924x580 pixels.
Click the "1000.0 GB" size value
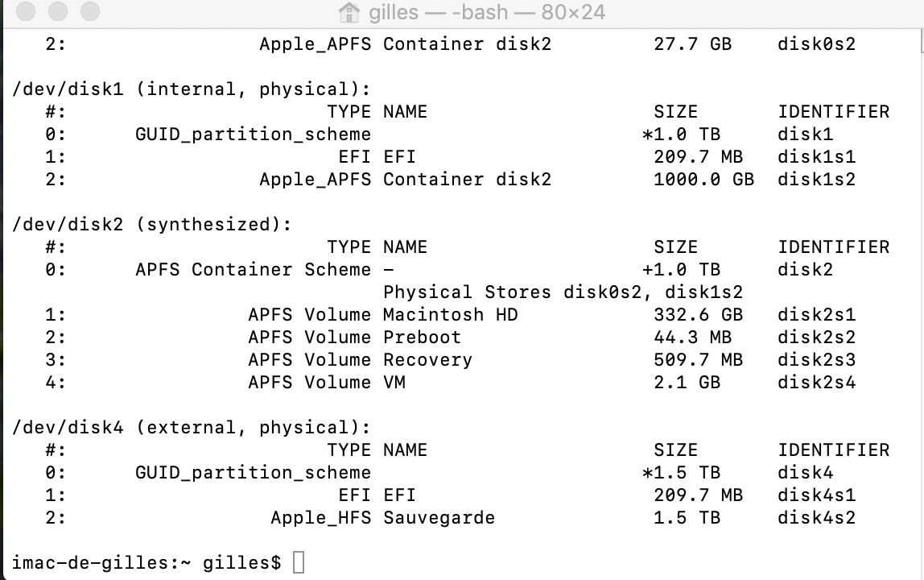(703, 180)
